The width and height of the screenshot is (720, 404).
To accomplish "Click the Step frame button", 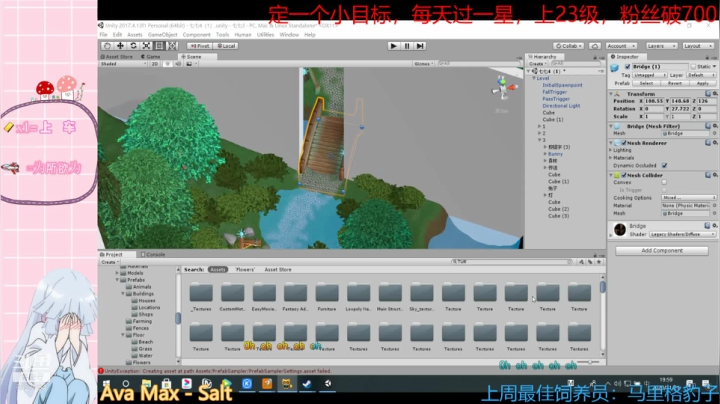I will click(420, 46).
